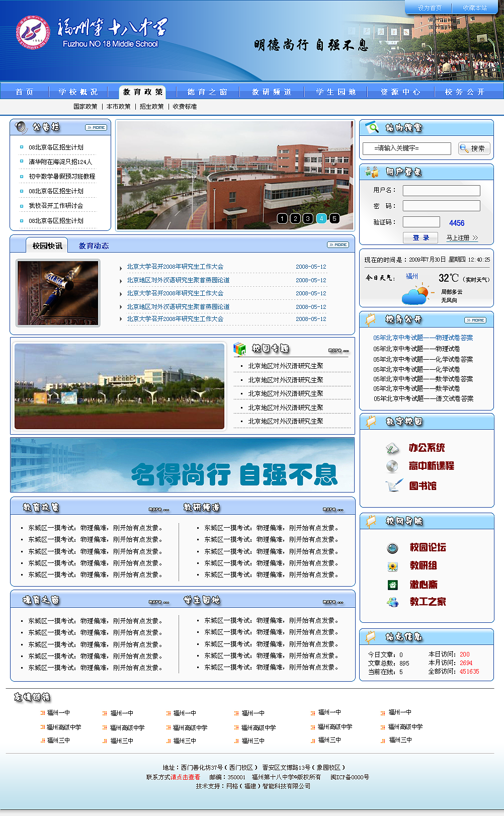
Task: Select slideshow page 5 button
Action: point(334,218)
